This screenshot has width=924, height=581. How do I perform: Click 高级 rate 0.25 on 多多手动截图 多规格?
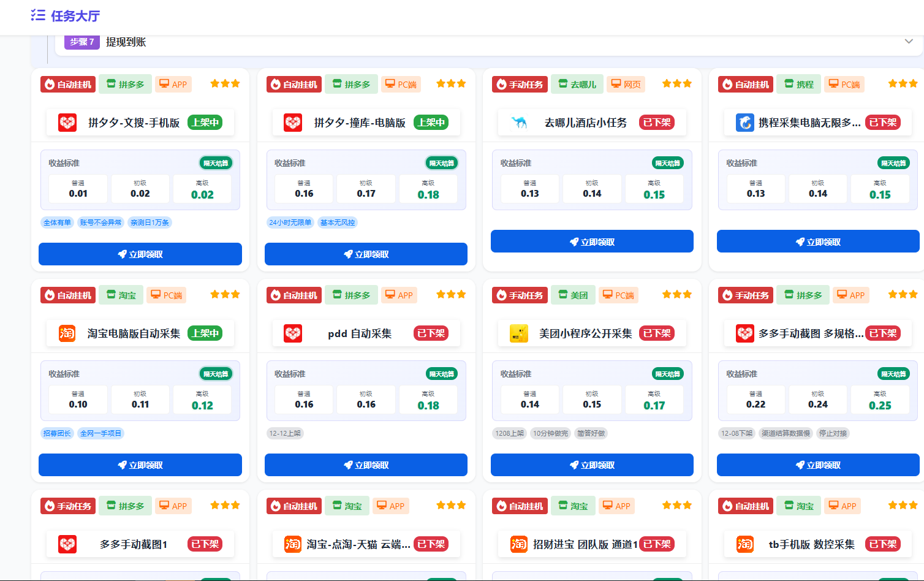tap(880, 400)
